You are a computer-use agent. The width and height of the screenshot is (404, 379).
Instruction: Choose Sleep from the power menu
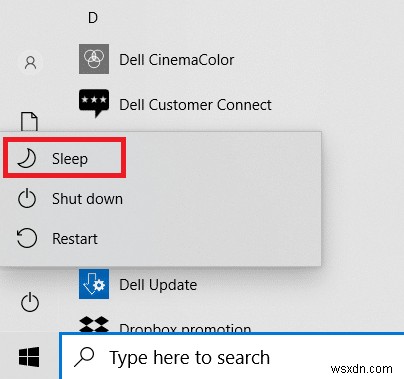[x=161, y=158]
